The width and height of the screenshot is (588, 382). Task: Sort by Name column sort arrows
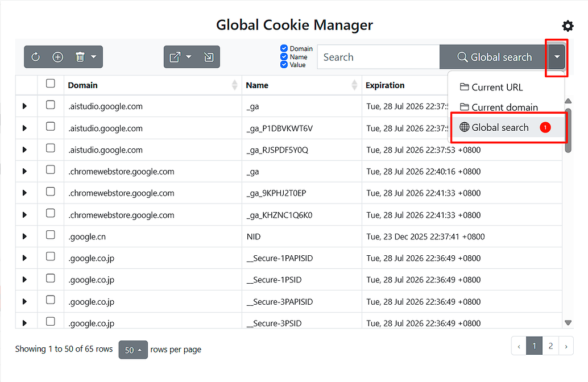354,85
